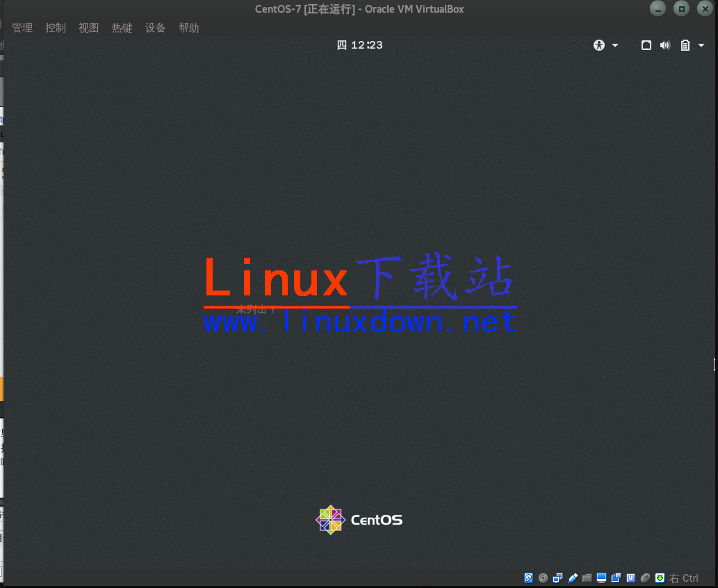
Task: Click the volume speaker icon
Action: pyautogui.click(x=665, y=45)
